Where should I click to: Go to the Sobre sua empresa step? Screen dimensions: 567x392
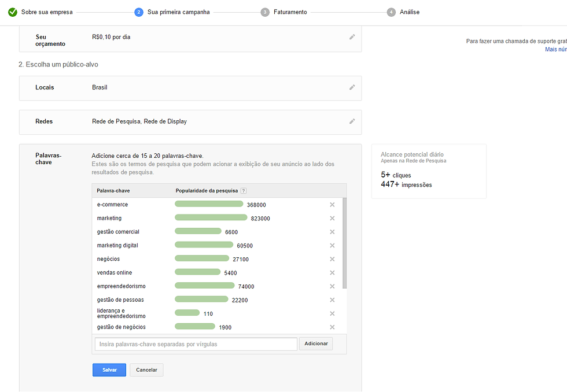[x=41, y=12]
